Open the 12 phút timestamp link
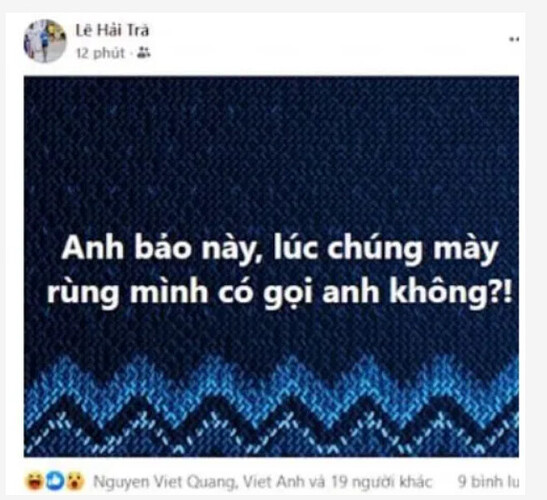The width and height of the screenshot is (547, 500). [100, 53]
